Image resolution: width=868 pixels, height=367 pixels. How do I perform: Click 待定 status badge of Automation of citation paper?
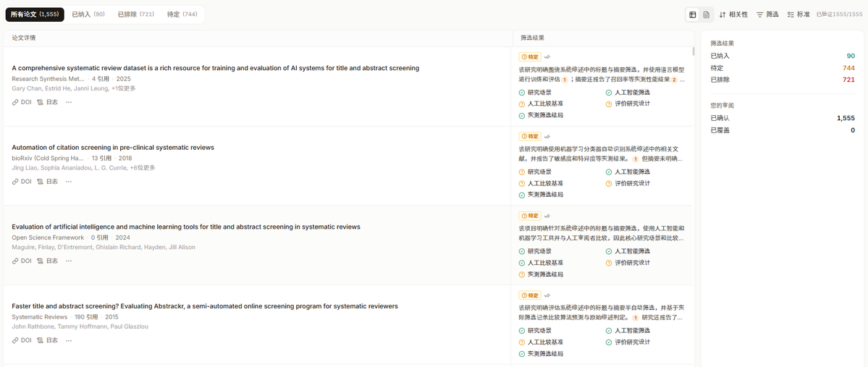click(x=530, y=136)
